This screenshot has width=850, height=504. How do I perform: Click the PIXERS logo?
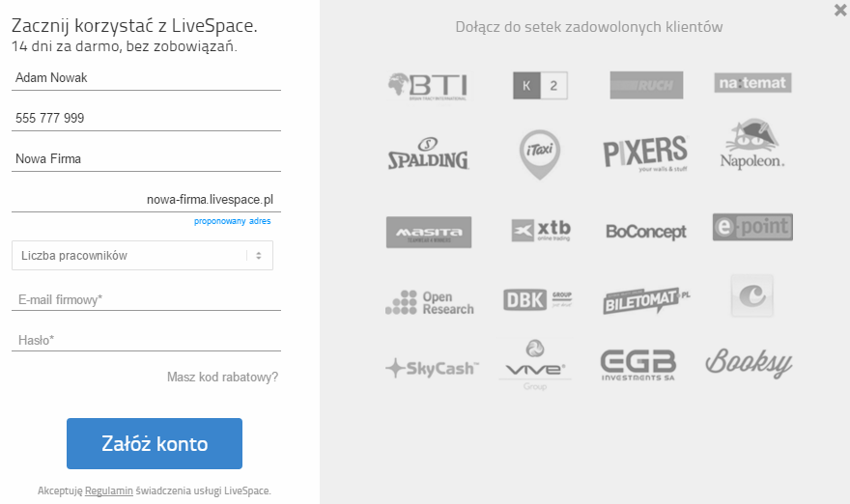point(645,154)
